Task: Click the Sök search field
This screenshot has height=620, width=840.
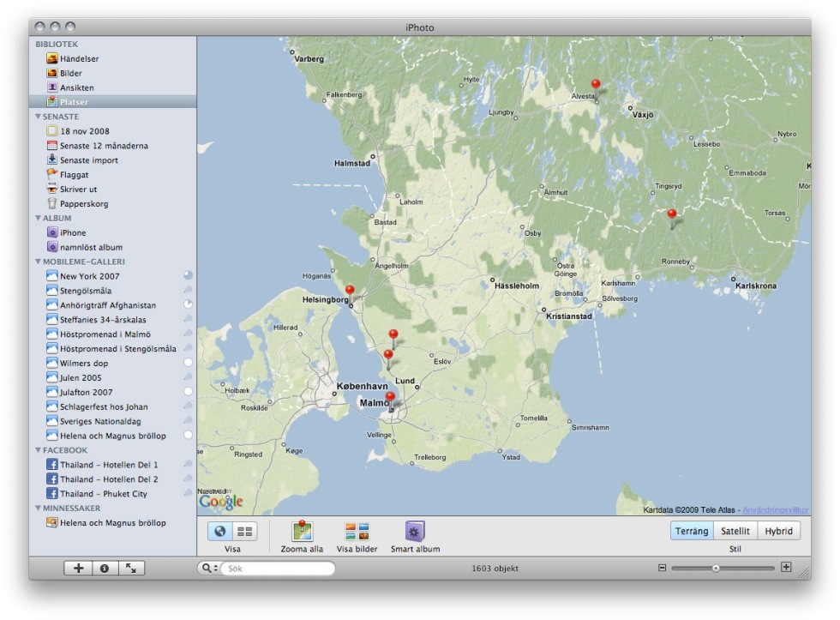Action: (x=279, y=568)
